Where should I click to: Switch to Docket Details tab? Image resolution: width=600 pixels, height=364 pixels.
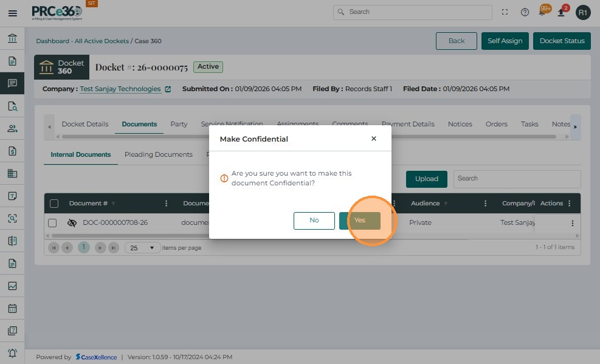(85, 124)
